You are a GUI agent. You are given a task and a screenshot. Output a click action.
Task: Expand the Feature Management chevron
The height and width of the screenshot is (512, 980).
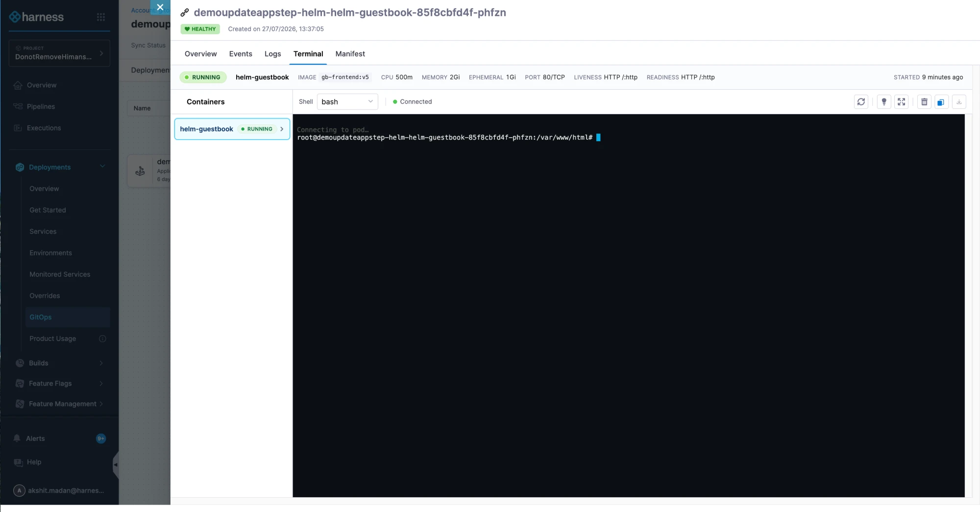point(101,404)
